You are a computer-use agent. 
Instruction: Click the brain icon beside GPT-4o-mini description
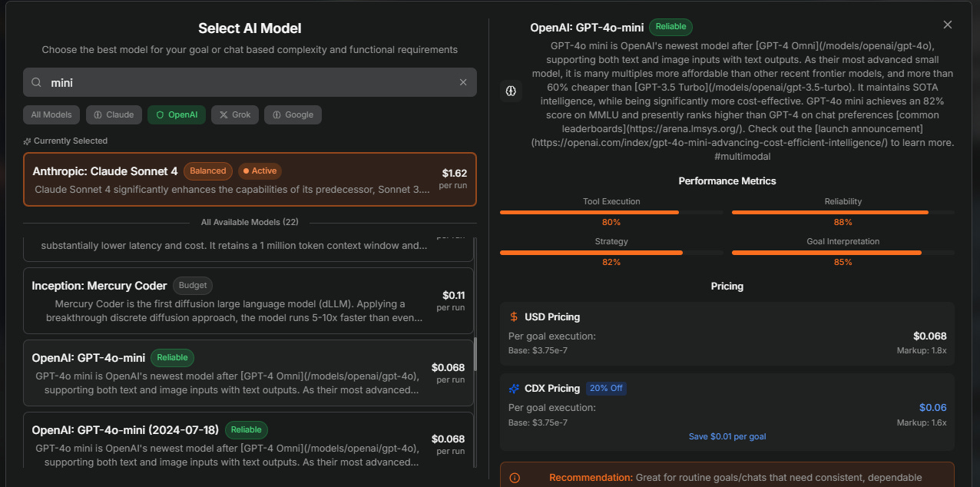(511, 91)
